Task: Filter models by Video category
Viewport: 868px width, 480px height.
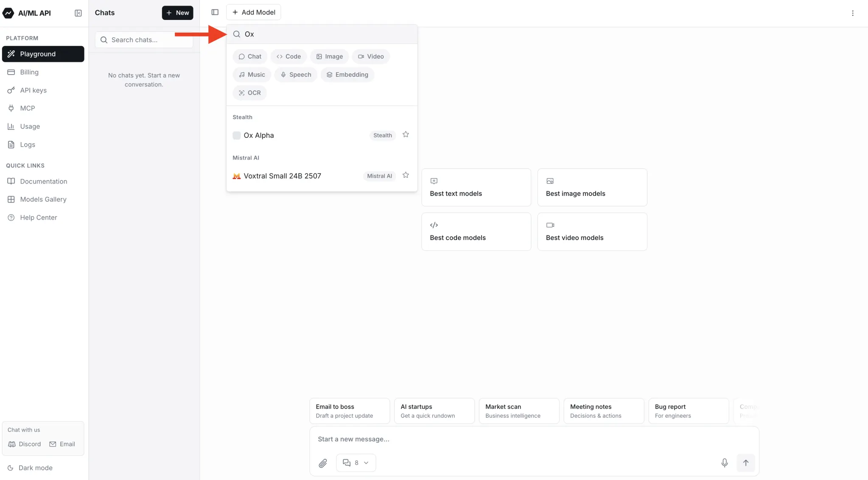Action: (371, 56)
